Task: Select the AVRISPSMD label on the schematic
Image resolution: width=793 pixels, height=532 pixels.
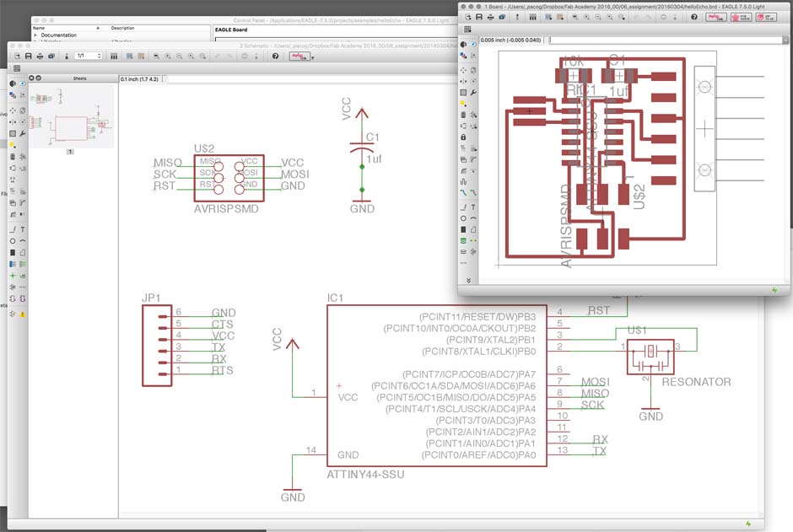Action: pyautogui.click(x=226, y=208)
